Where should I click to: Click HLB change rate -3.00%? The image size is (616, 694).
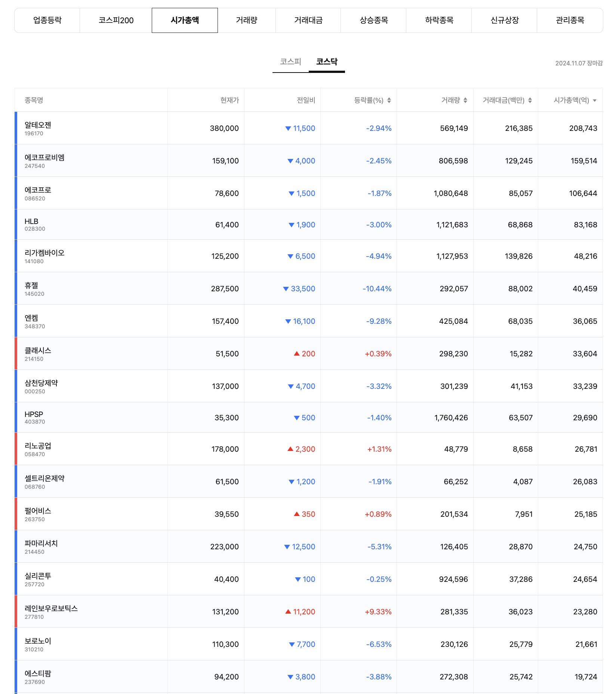point(379,225)
